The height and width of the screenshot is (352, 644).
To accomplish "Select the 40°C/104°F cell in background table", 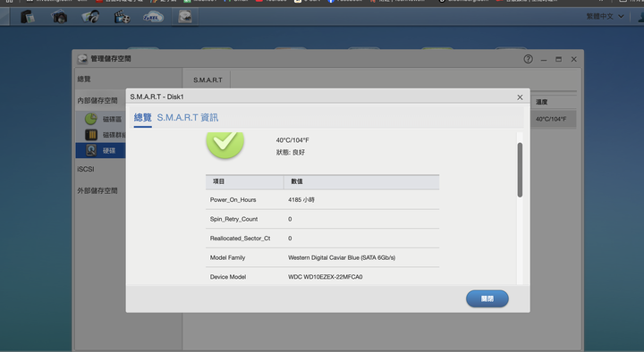I will [551, 119].
